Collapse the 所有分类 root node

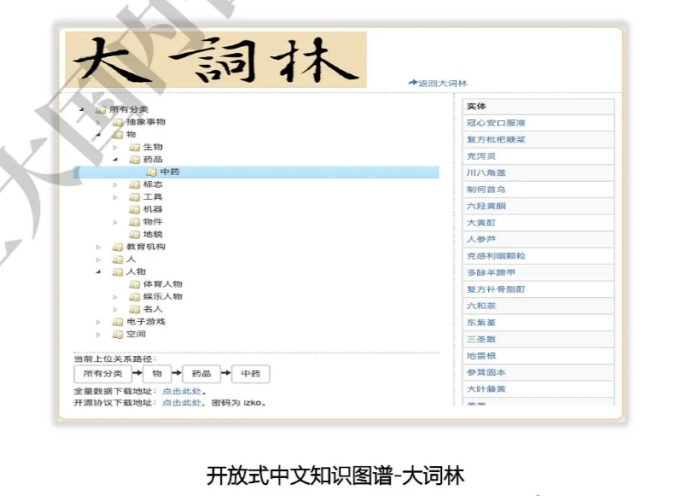[82, 110]
